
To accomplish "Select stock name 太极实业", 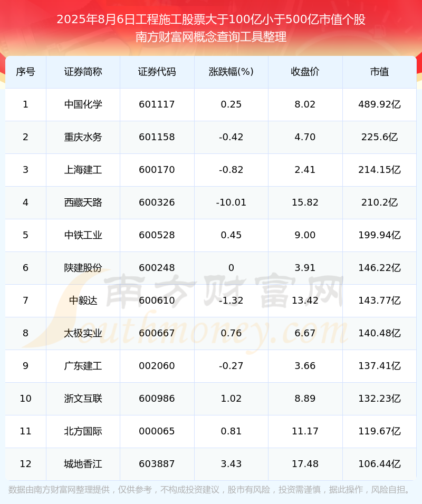I will (x=83, y=333).
